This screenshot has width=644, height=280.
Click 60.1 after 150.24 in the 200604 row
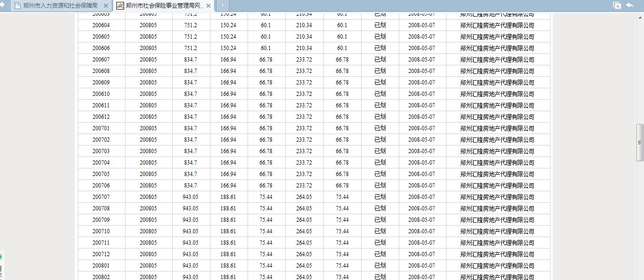266,25
